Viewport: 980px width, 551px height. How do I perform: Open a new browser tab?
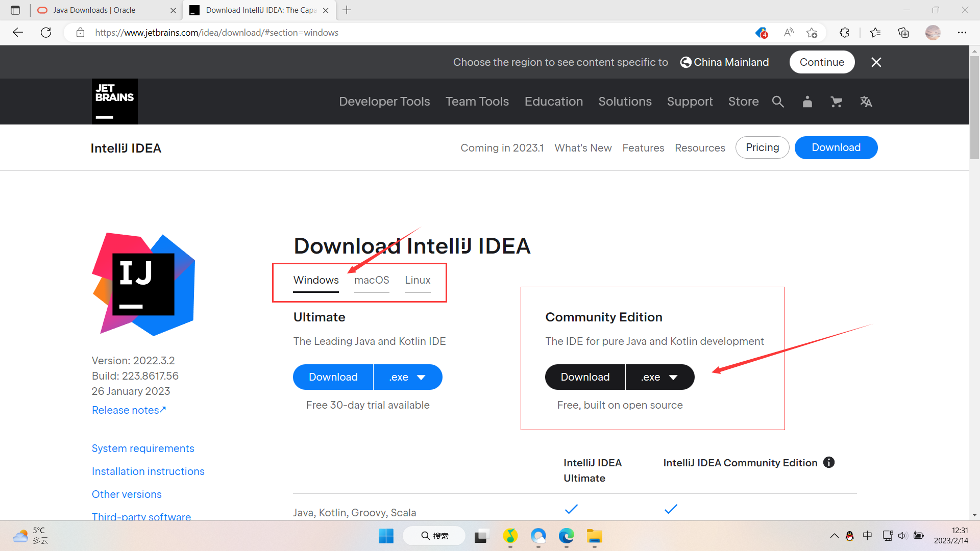[347, 10]
